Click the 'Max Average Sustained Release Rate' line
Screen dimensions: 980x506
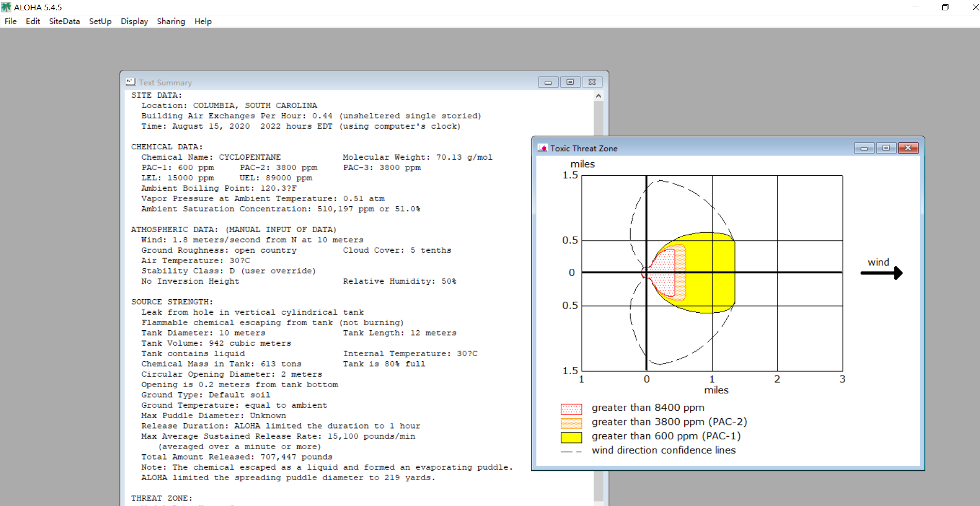click(278, 436)
